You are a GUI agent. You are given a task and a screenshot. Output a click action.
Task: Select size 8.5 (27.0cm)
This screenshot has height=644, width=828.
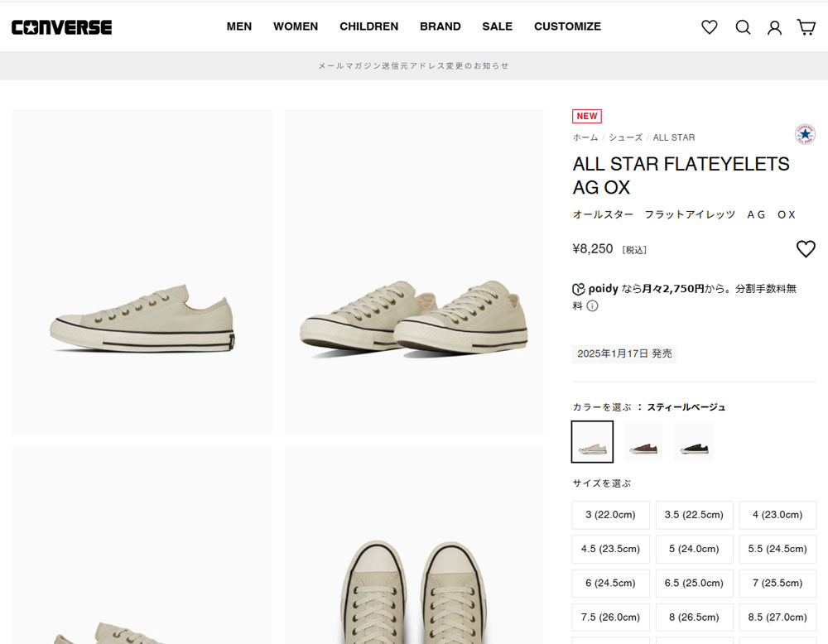coord(777,617)
